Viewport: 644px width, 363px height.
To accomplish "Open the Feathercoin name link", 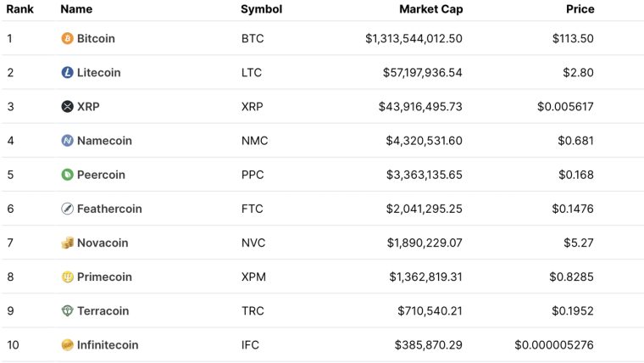I will [109, 209].
